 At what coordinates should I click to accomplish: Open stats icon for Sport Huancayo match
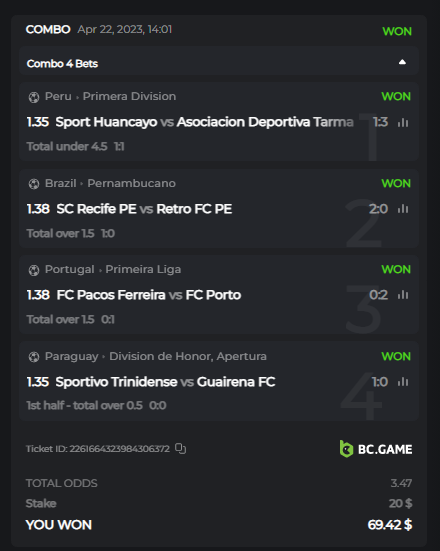point(403,122)
